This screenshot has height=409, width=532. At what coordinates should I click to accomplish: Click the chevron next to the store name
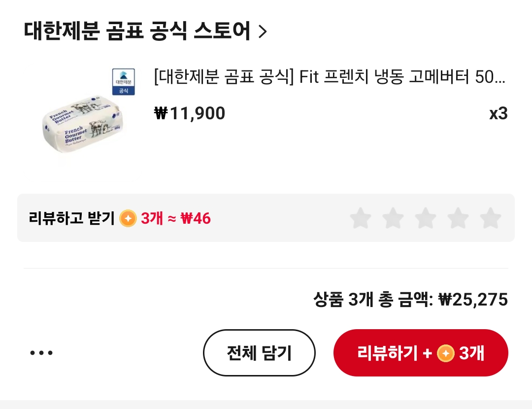point(263,32)
